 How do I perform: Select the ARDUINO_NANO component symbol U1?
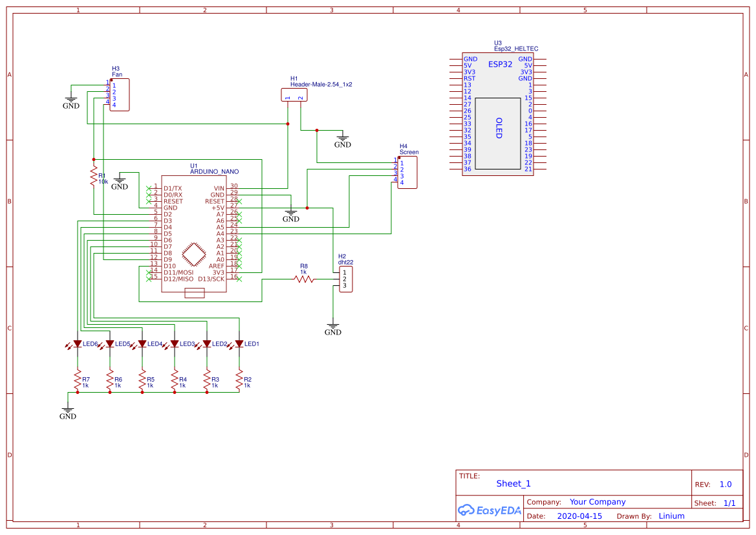[194, 233]
